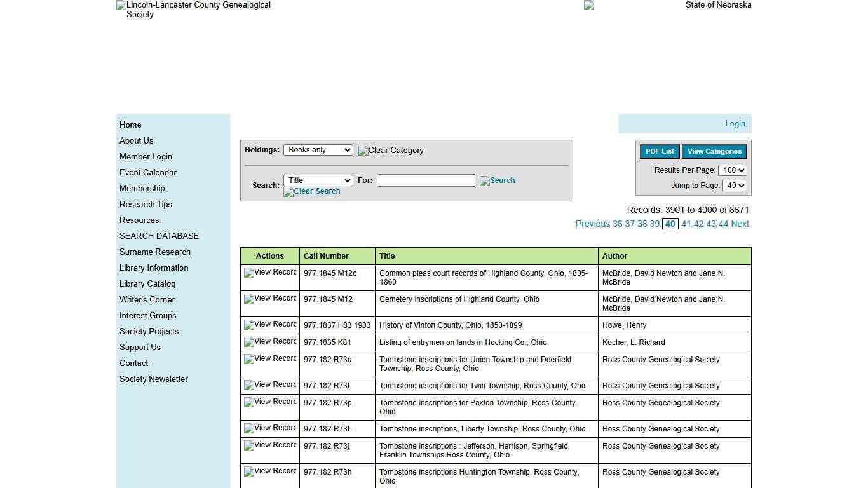Click the Next pagination control
Image resolution: width=868 pixels, height=488 pixels.
pos(740,224)
